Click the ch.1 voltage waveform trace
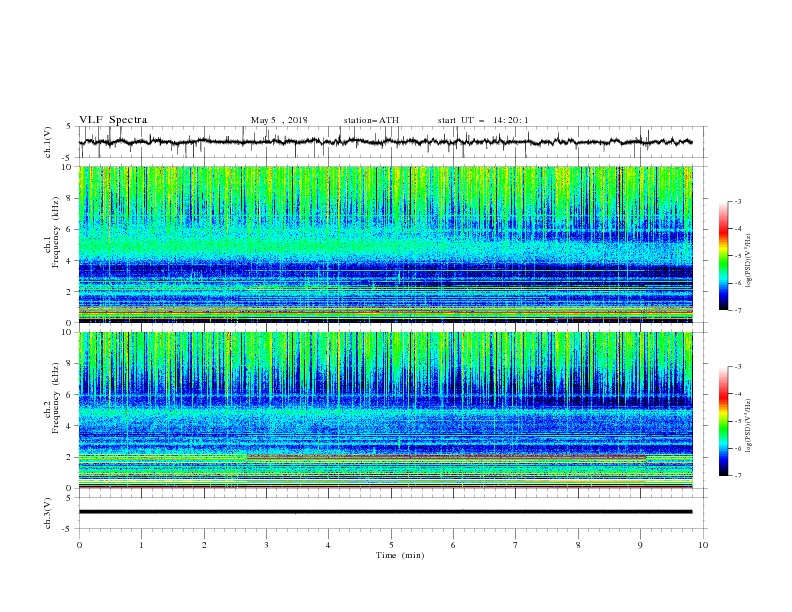792x612 pixels. pyautogui.click(x=385, y=142)
